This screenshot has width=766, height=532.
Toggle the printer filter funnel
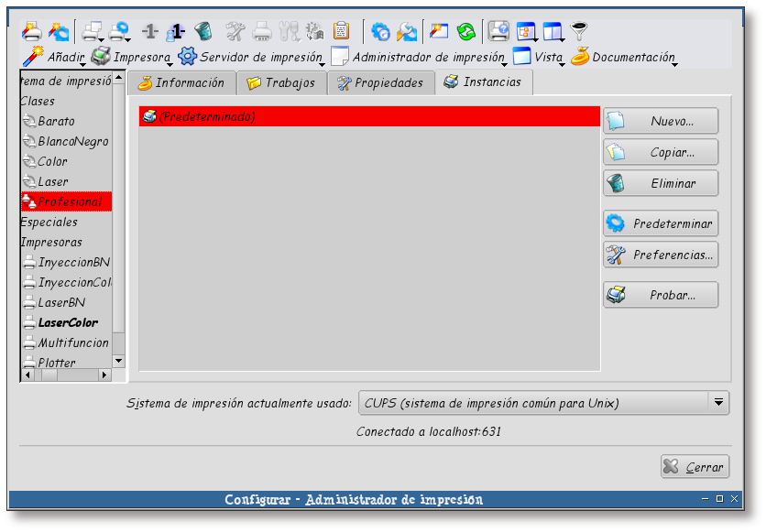click(578, 30)
